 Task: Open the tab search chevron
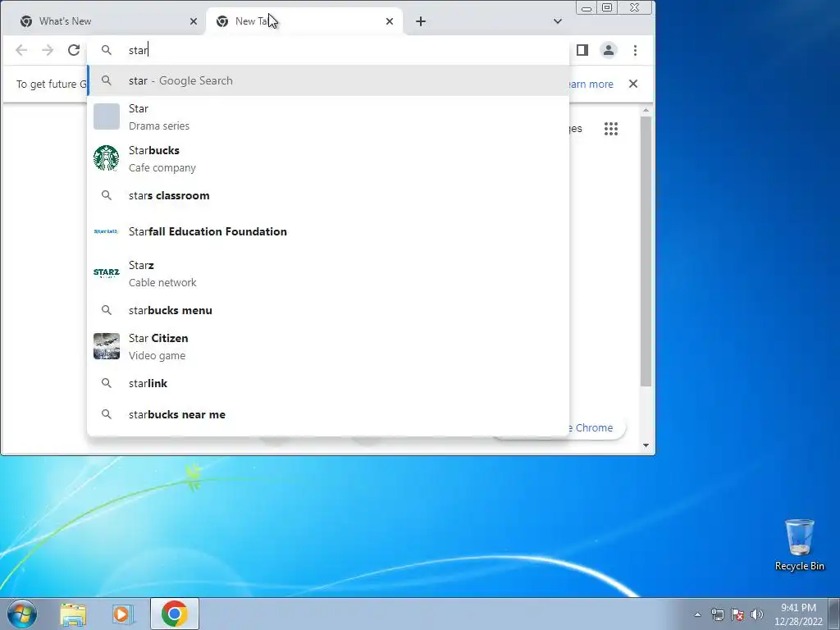pyautogui.click(x=558, y=21)
